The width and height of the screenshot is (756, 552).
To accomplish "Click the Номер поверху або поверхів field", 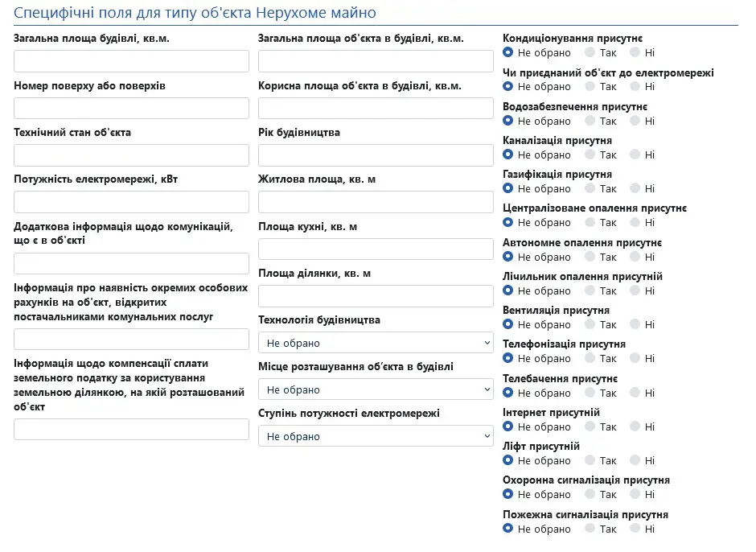I will pos(132,108).
